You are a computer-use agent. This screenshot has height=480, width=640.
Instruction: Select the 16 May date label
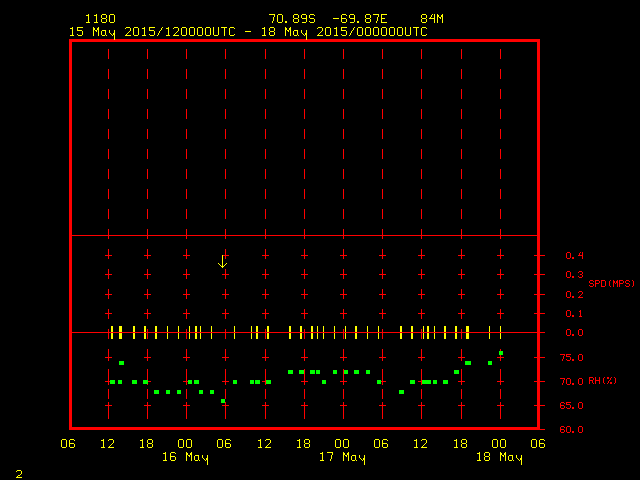[x=185, y=457]
